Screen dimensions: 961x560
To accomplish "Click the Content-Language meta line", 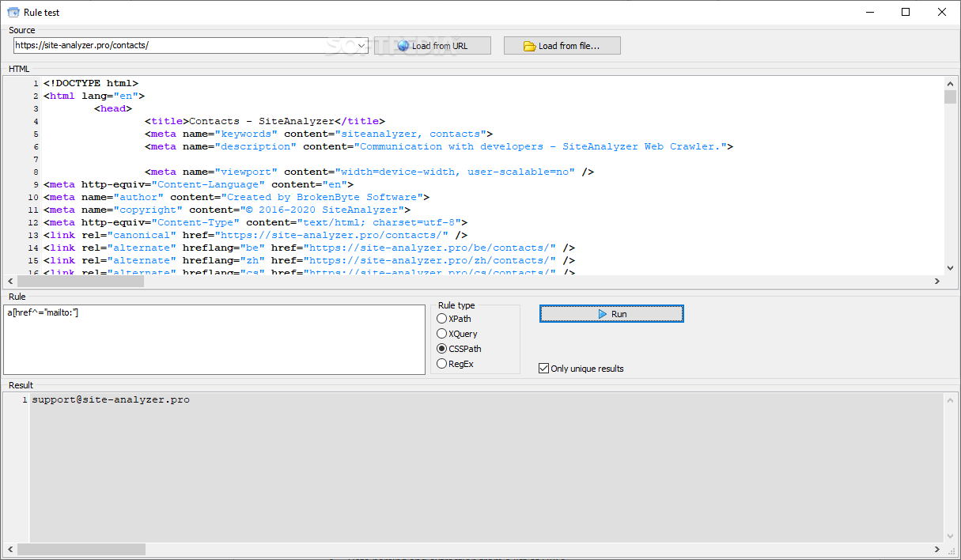I will (x=199, y=184).
